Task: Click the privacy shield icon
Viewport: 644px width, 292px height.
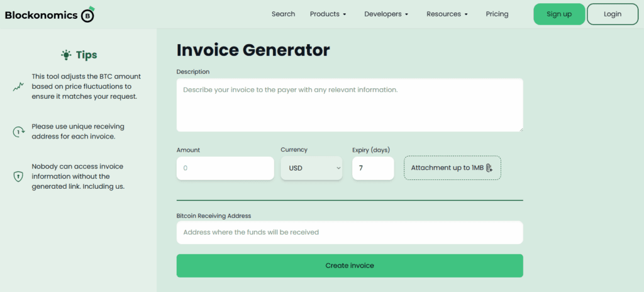Action: pos(18,176)
